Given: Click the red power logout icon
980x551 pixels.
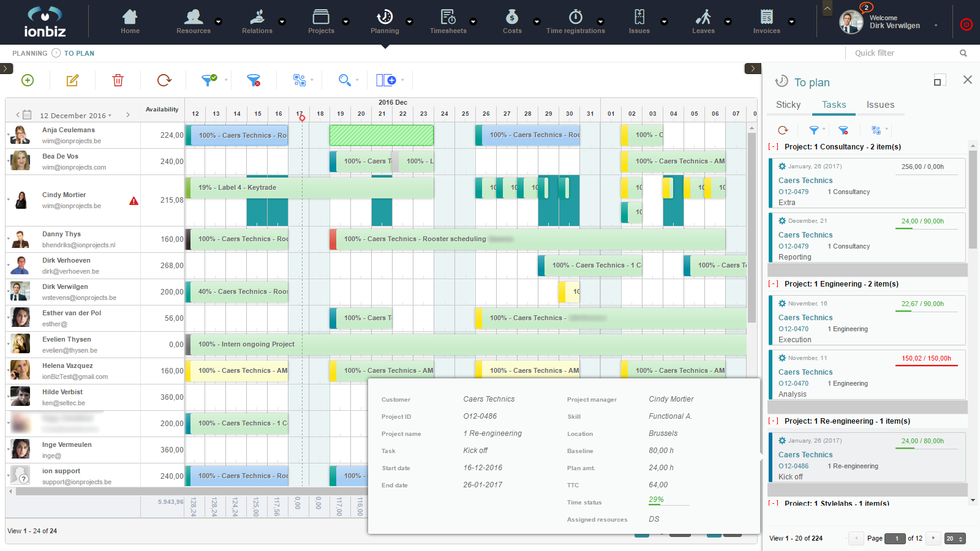Looking at the screenshot, I should point(966,24).
